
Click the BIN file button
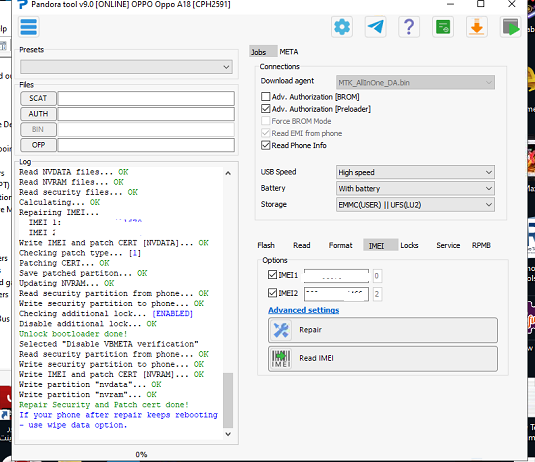(38, 130)
